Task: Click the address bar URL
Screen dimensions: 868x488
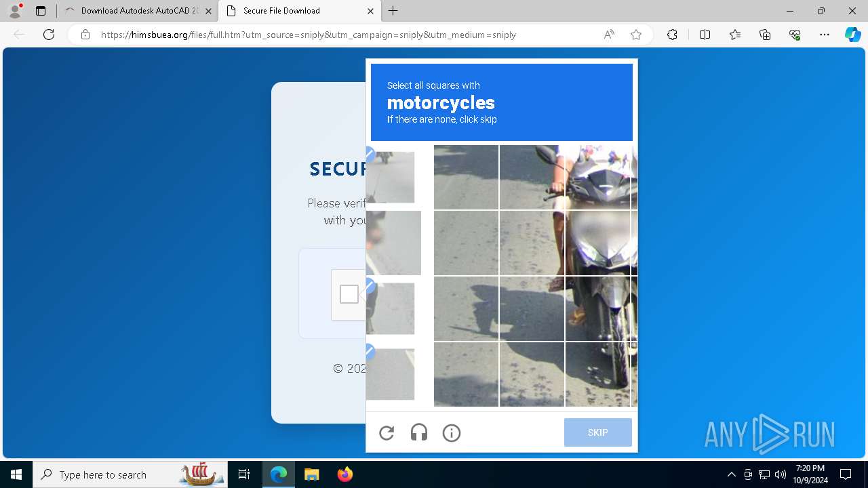Action: coord(309,35)
